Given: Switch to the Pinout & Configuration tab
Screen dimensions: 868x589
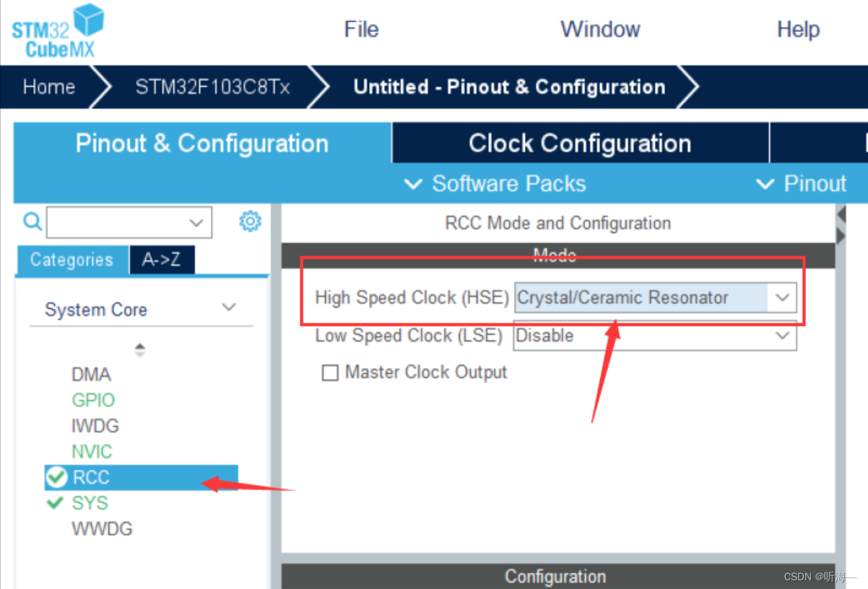Looking at the screenshot, I should coord(202,143).
